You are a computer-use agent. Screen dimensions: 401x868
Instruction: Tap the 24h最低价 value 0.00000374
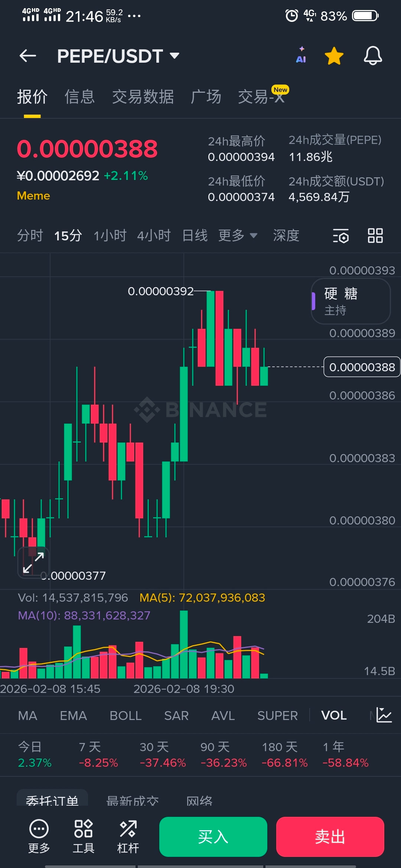click(x=241, y=197)
